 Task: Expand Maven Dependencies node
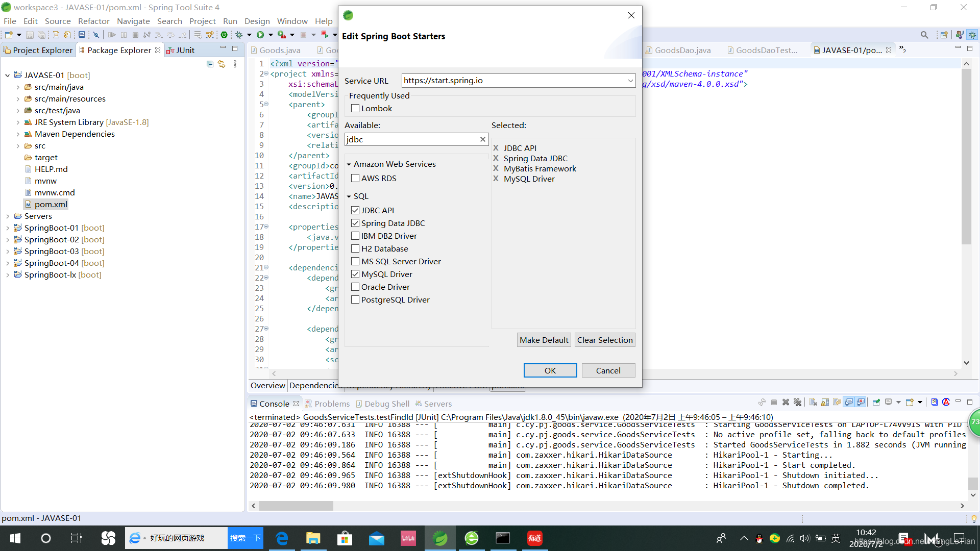point(18,134)
